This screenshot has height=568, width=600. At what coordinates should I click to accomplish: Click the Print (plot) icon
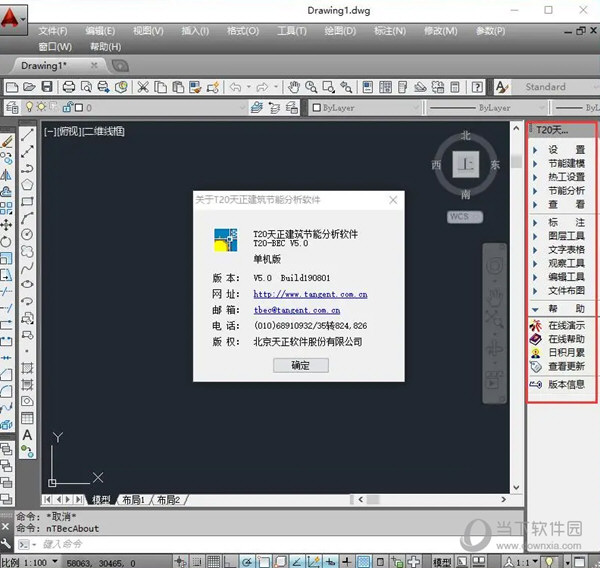(68, 87)
